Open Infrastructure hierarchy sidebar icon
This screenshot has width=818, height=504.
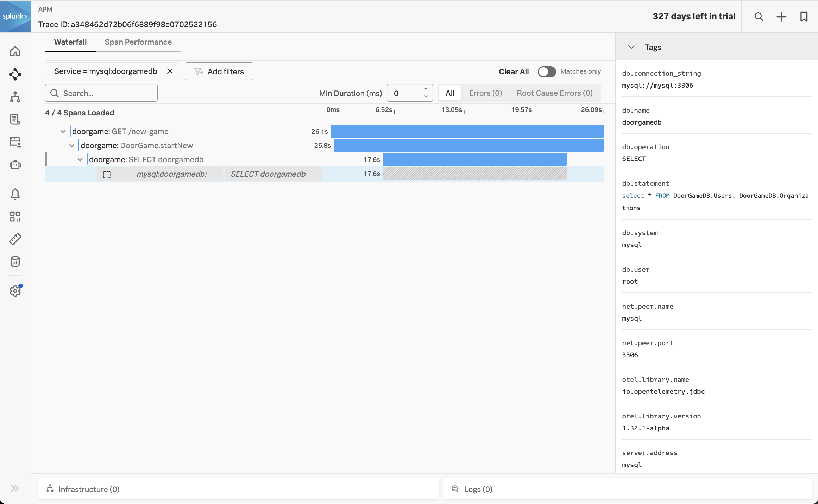(x=15, y=97)
